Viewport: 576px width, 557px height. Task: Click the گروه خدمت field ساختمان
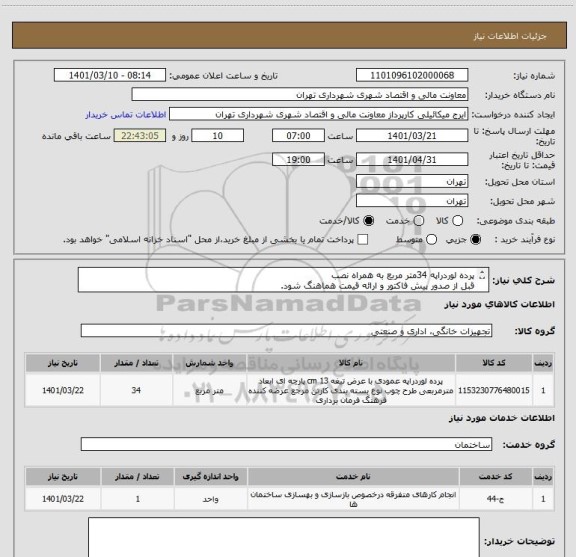tap(286, 444)
